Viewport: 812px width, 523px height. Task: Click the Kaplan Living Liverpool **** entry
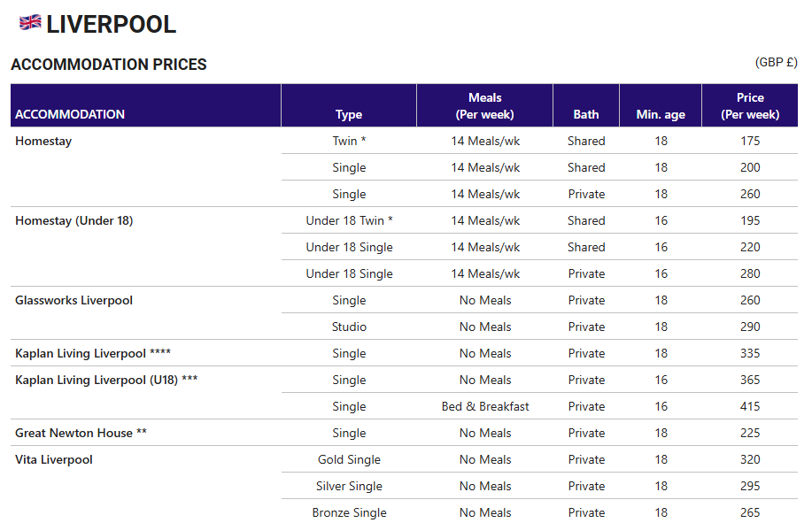(93, 353)
